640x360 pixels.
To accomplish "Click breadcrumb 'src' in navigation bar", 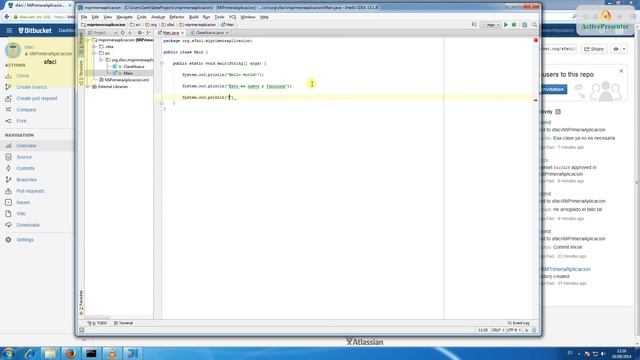I will point(136,25).
